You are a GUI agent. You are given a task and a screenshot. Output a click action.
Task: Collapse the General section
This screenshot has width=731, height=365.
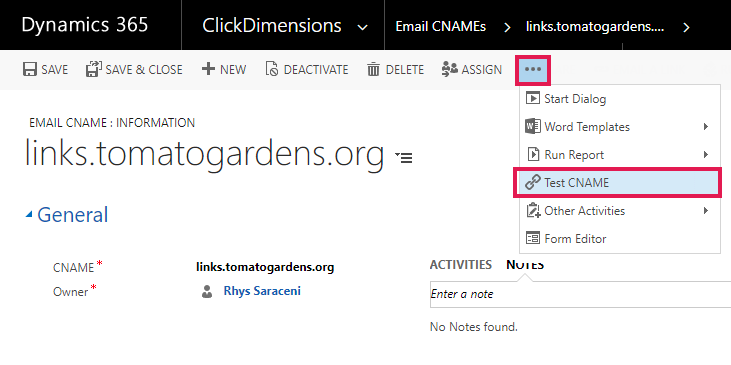click(29, 215)
